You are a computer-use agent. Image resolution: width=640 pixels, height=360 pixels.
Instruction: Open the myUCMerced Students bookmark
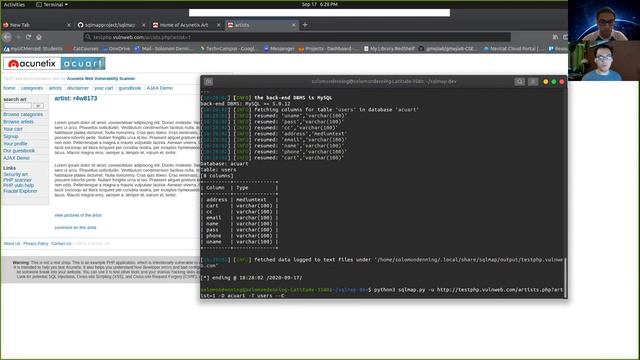click(x=33, y=49)
